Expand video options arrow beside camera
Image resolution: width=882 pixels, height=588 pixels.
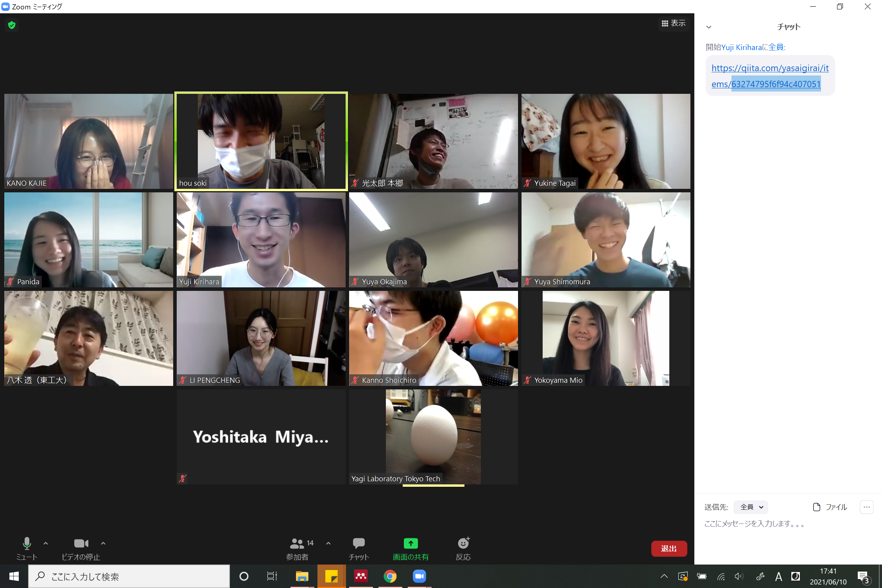click(103, 543)
